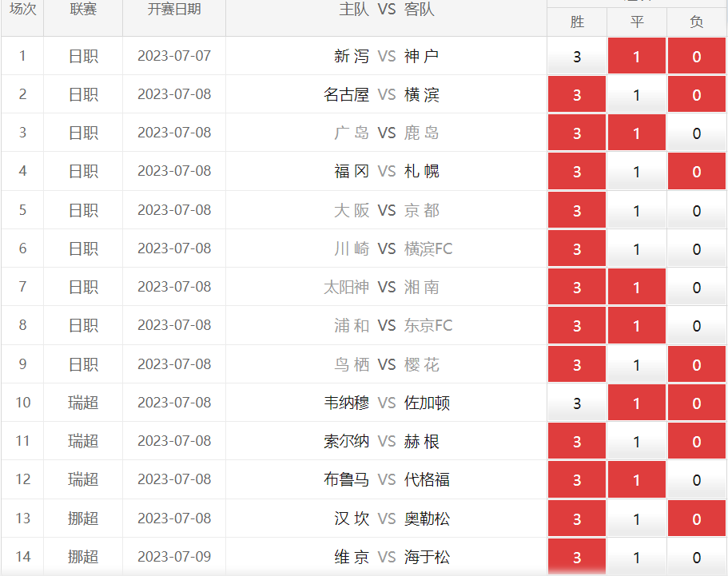Select win option 3 for 新泻 vs 神户
Image resolution: width=728 pixels, height=576 pixels.
coord(577,57)
